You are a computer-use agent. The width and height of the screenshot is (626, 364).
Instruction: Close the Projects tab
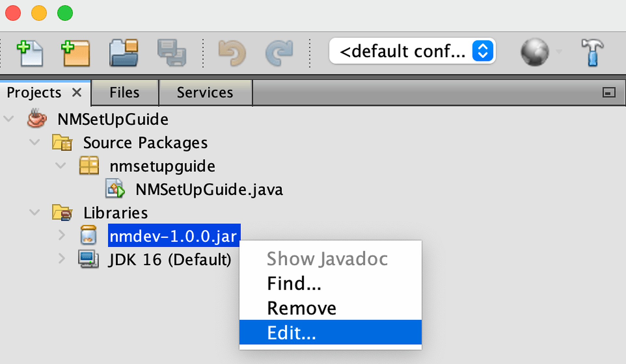(77, 93)
